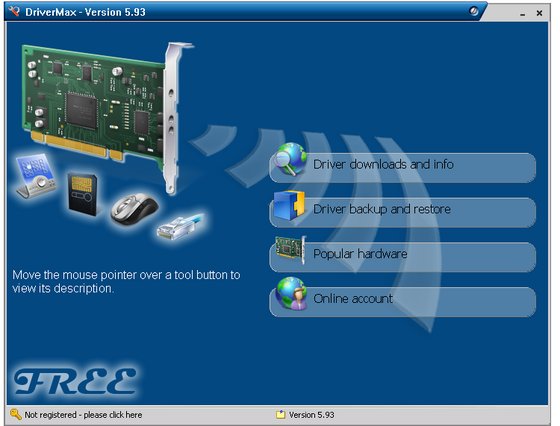Viewport: 560px width, 426px height.
Task: Click the FREE logo graphic
Action: [x=75, y=381]
